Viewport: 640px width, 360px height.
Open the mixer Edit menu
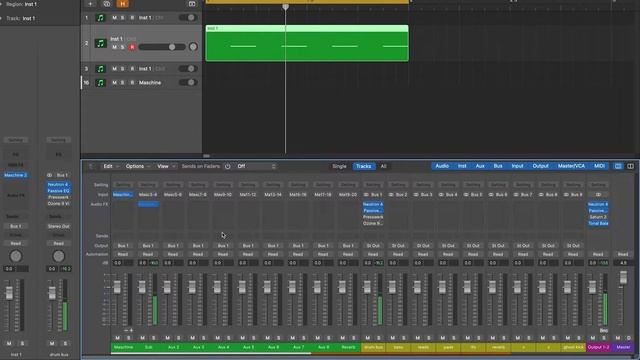click(x=111, y=166)
